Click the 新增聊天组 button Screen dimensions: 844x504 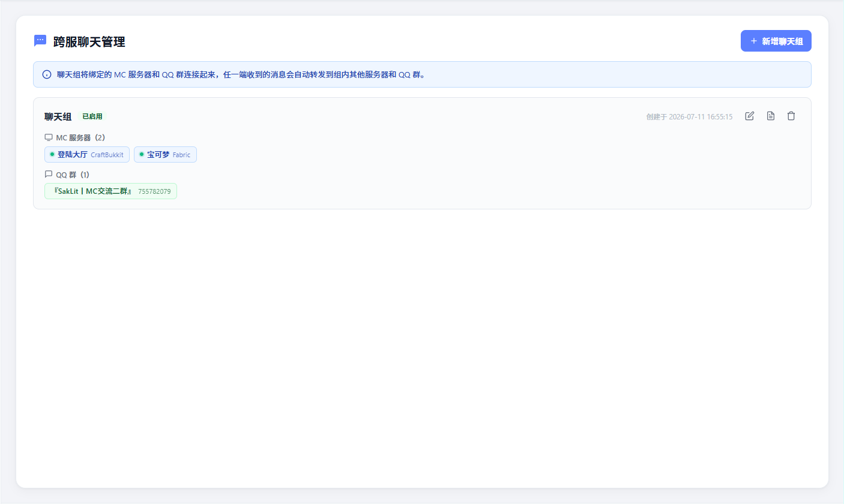point(776,41)
